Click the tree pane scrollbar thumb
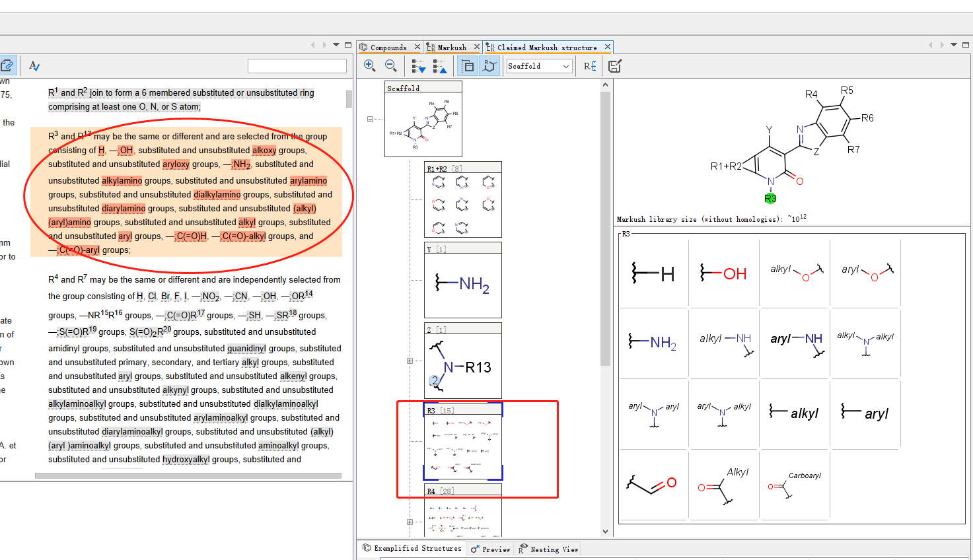973x560 pixels. 605,228
